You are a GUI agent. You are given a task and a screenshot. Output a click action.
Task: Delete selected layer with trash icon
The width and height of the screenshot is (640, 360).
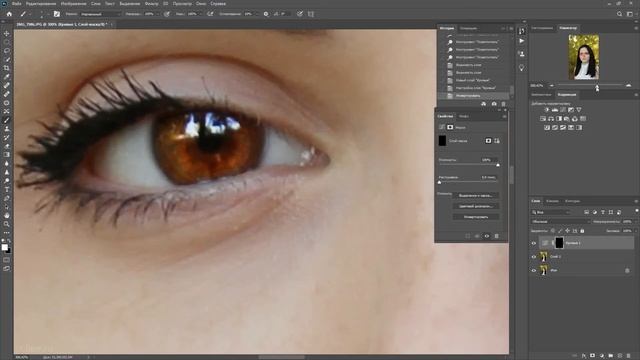(x=629, y=356)
